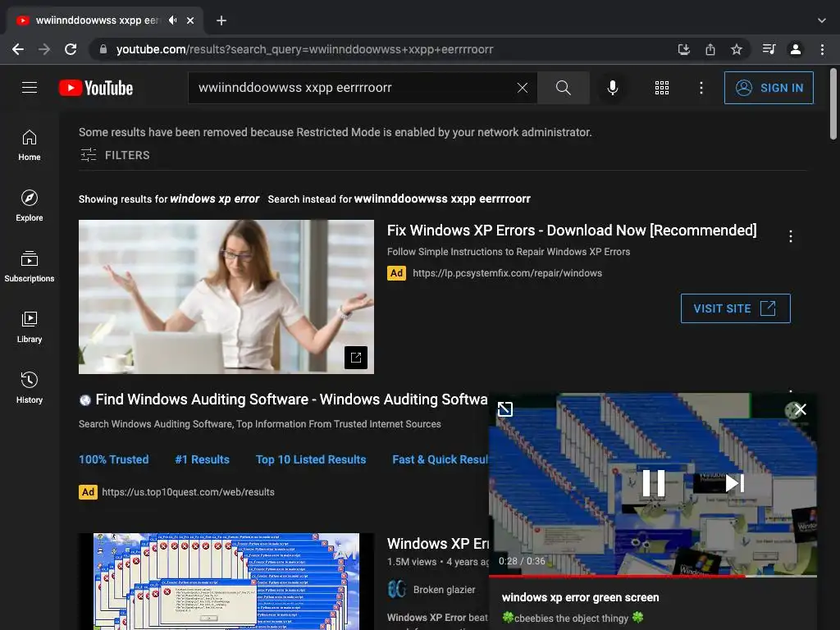The height and width of the screenshot is (630, 840).
Task: Click the magnifier search button
Action: [x=563, y=88]
